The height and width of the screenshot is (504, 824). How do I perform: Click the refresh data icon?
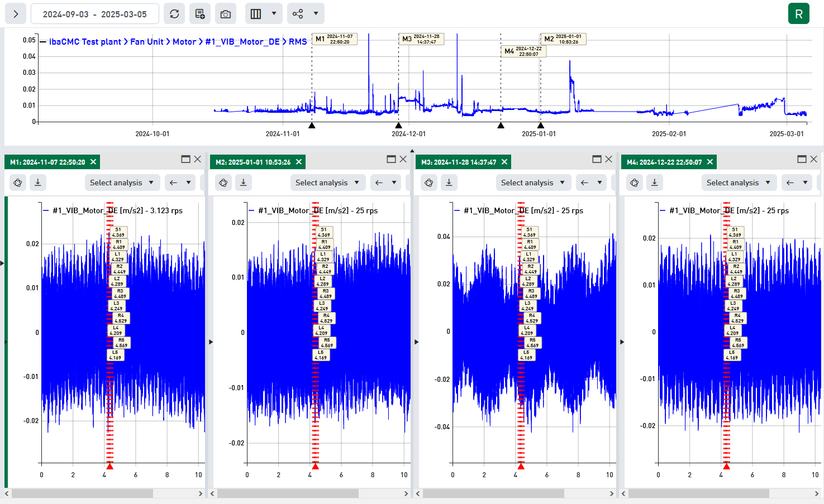174,14
